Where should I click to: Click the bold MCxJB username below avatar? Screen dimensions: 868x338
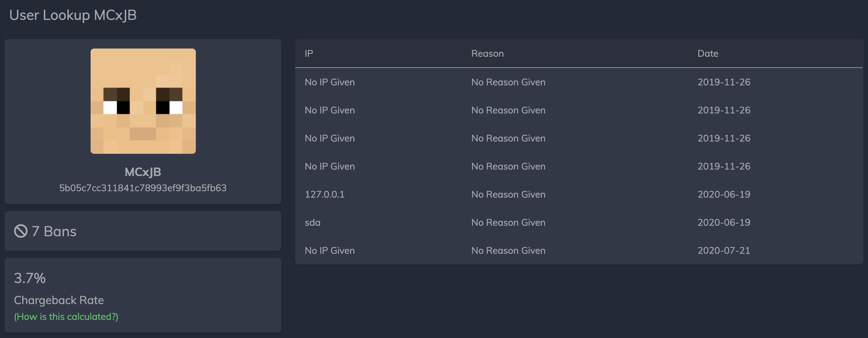click(143, 172)
